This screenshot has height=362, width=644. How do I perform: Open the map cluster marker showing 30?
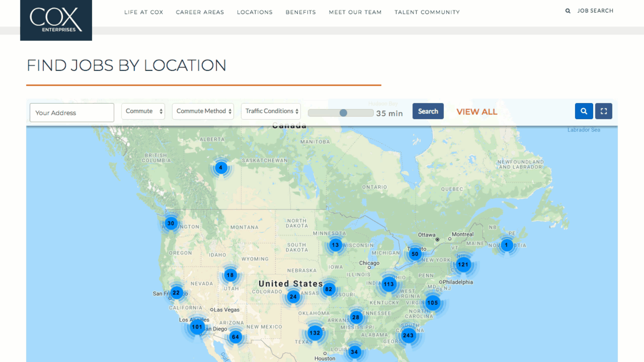click(171, 223)
